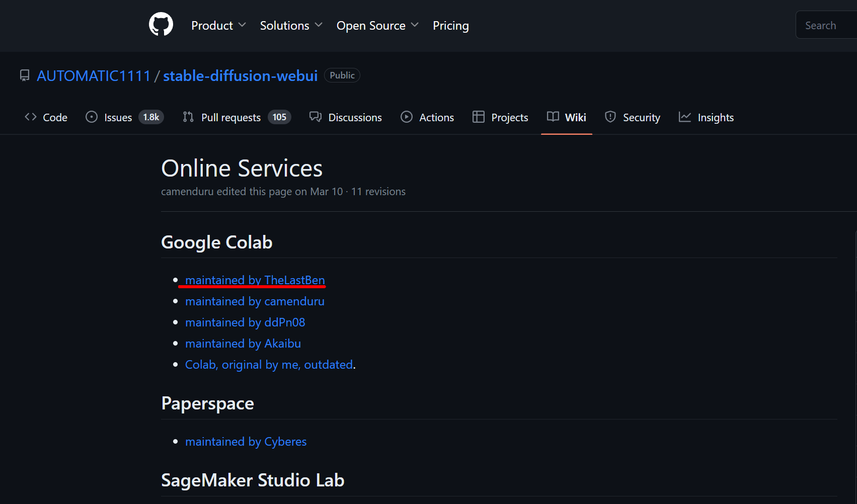857x504 pixels.
Task: Focus the Search input field
Action: [826, 25]
